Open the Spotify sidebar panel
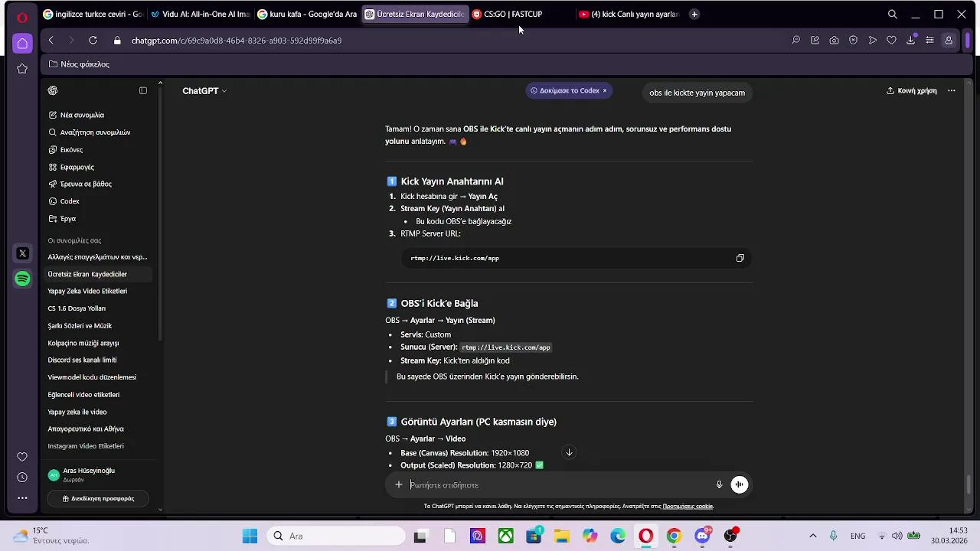The width and height of the screenshot is (980, 551). 22,279
